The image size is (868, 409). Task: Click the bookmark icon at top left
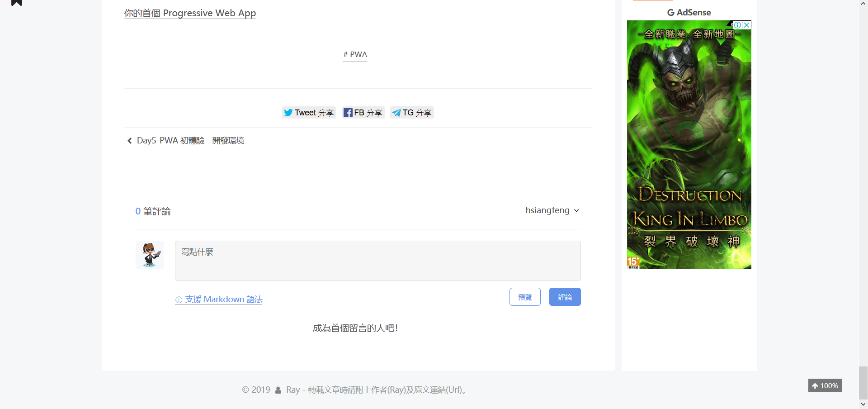tap(17, 2)
